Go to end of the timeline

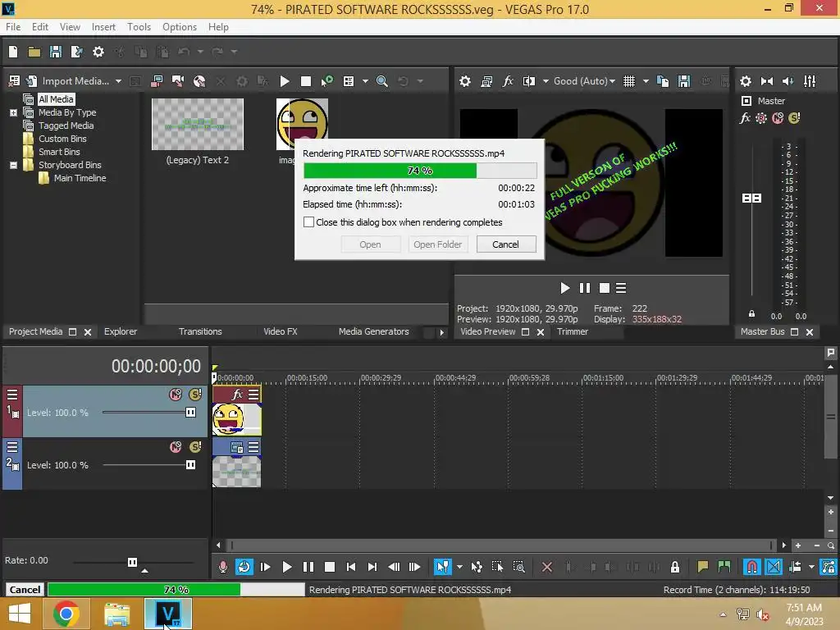pos(372,567)
